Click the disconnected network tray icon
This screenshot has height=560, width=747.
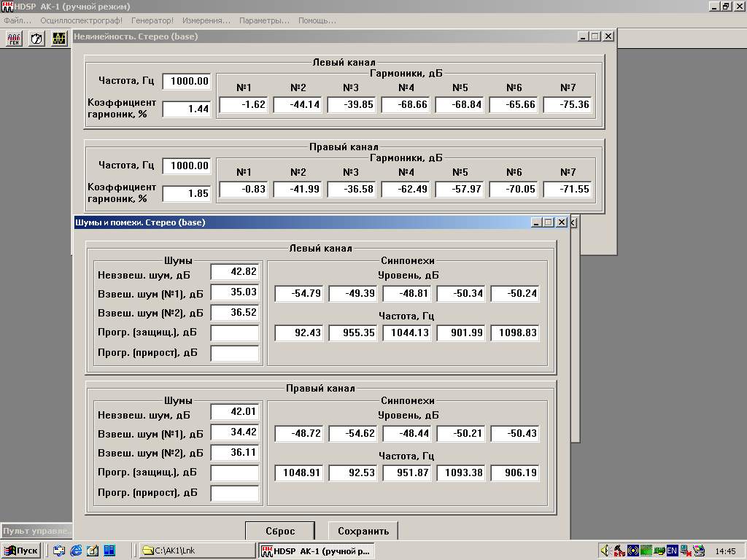click(685, 551)
